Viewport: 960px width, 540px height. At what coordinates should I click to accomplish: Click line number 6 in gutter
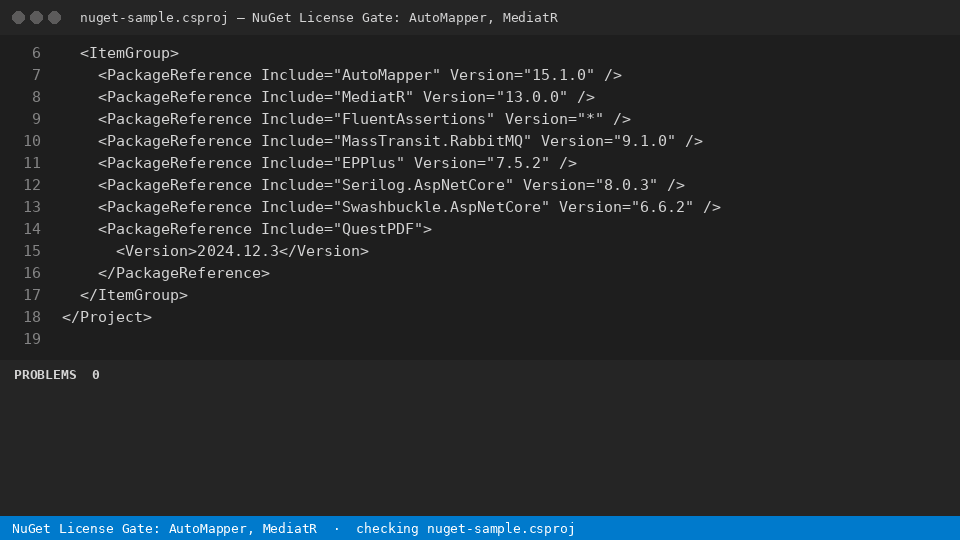click(x=36, y=53)
